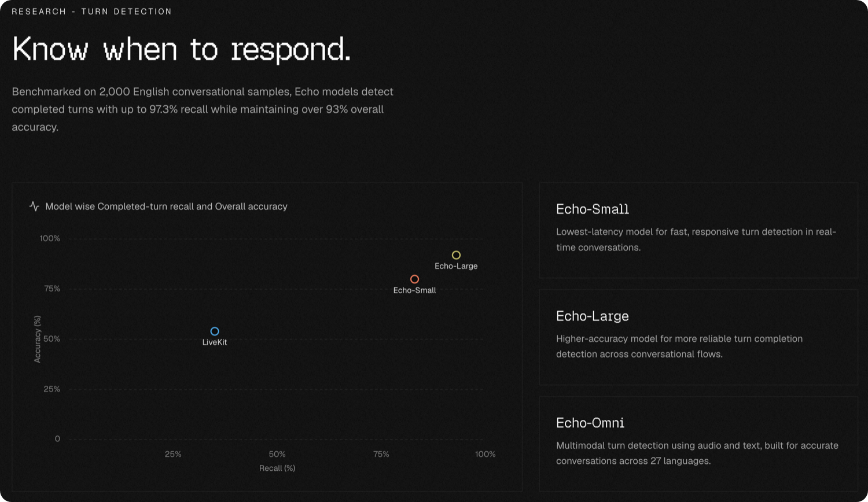Click the '75%' x-axis tick label
This screenshot has width=868, height=502.
[x=381, y=454]
